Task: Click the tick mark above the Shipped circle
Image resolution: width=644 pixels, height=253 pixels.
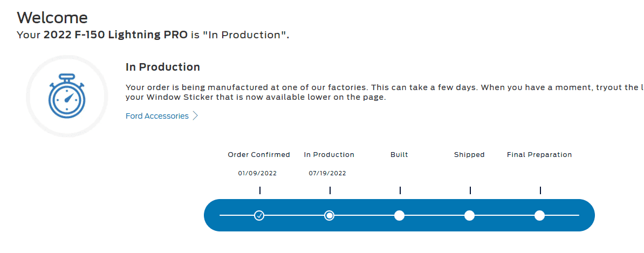Action: 470,190
